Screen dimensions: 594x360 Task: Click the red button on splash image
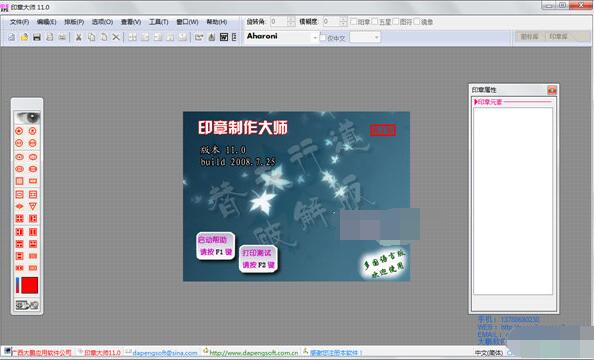pyautogui.click(x=383, y=130)
